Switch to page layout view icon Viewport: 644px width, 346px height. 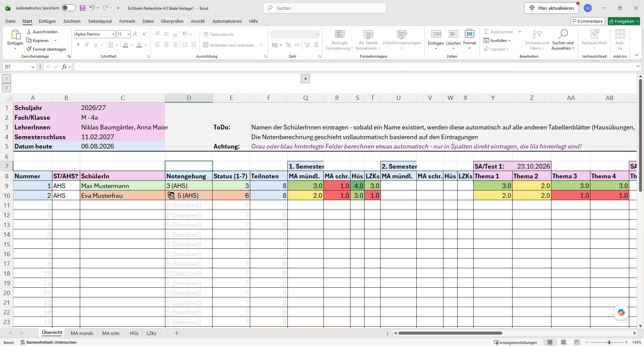point(563,342)
